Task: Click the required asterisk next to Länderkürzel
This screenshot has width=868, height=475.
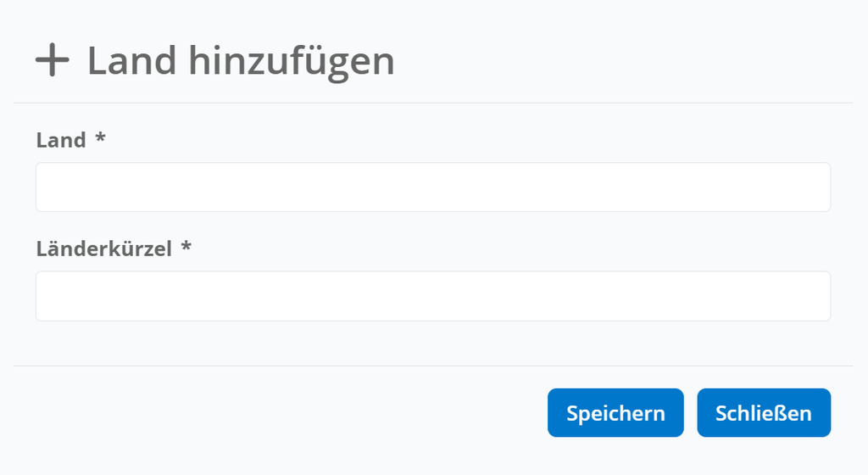Action: 186,245
